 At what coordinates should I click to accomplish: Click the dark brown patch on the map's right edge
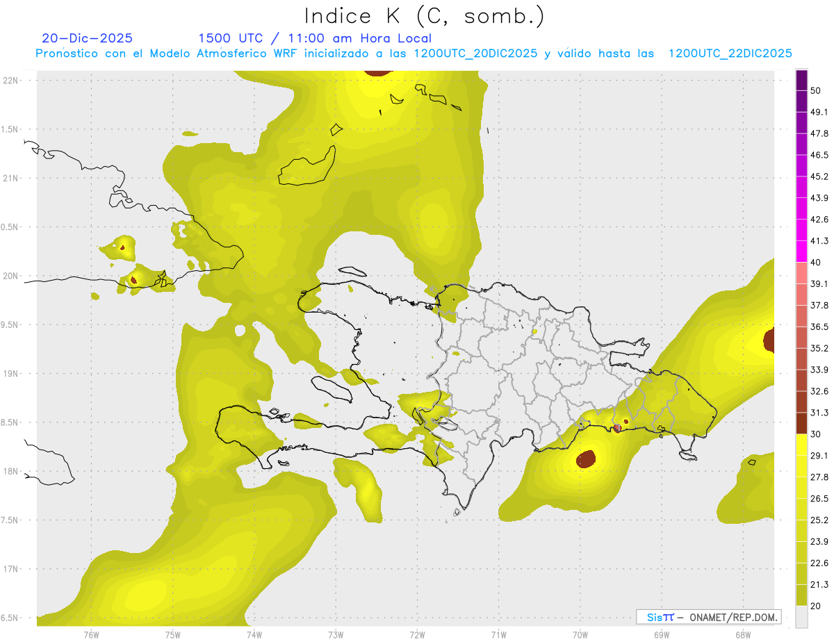point(769,340)
